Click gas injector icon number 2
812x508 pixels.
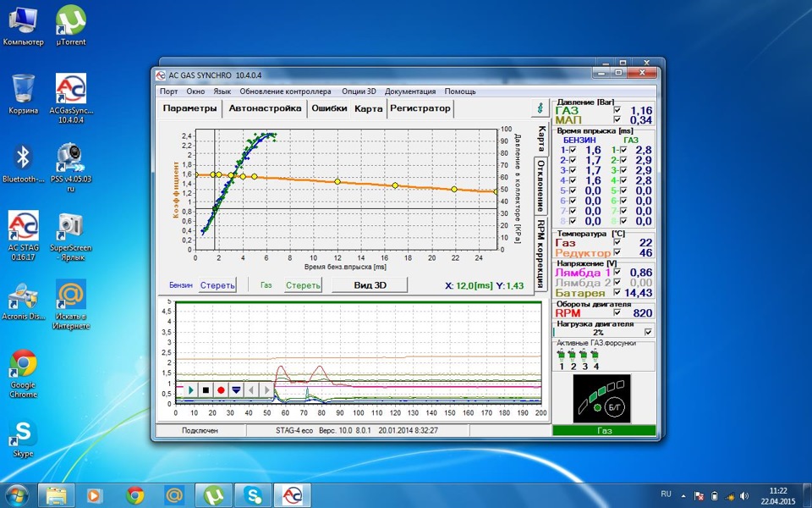(573, 356)
